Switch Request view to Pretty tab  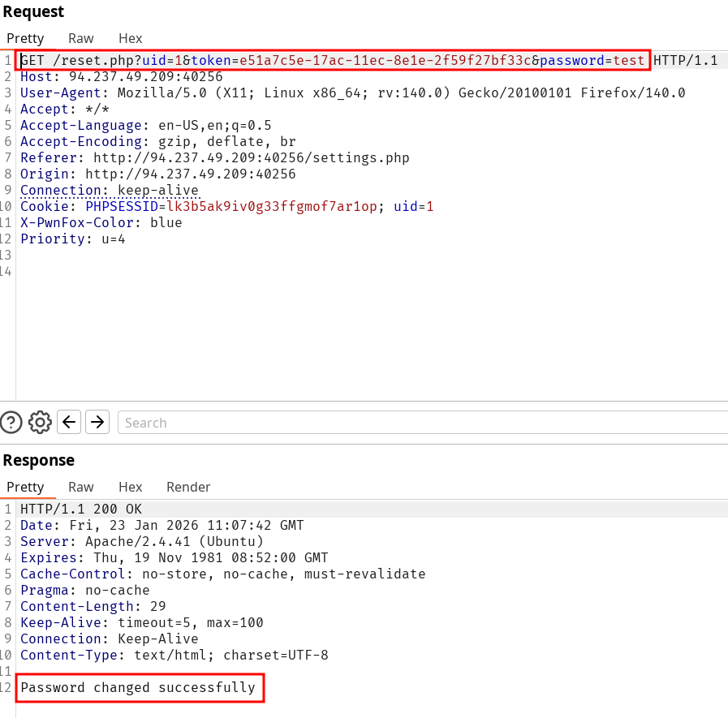click(25, 38)
